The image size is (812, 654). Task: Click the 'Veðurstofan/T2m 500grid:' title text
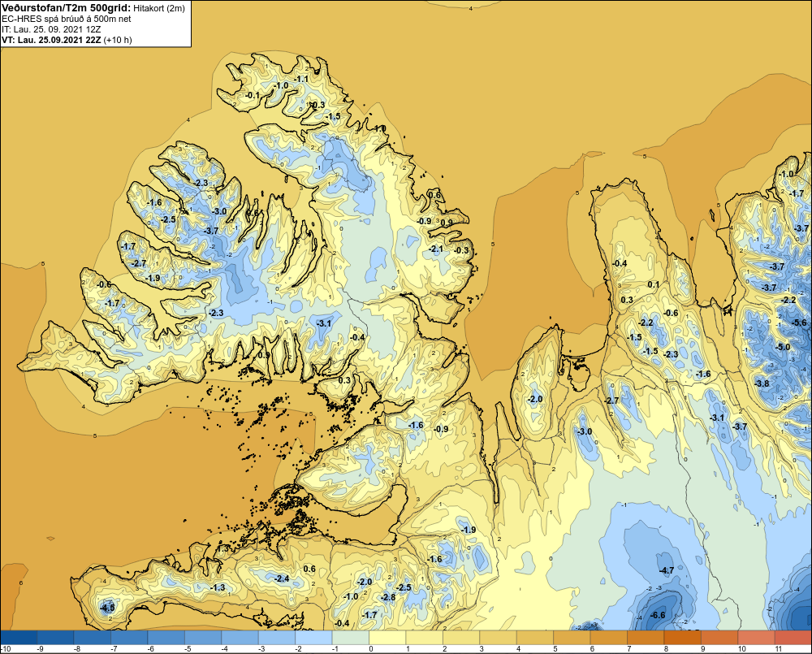click(67, 8)
